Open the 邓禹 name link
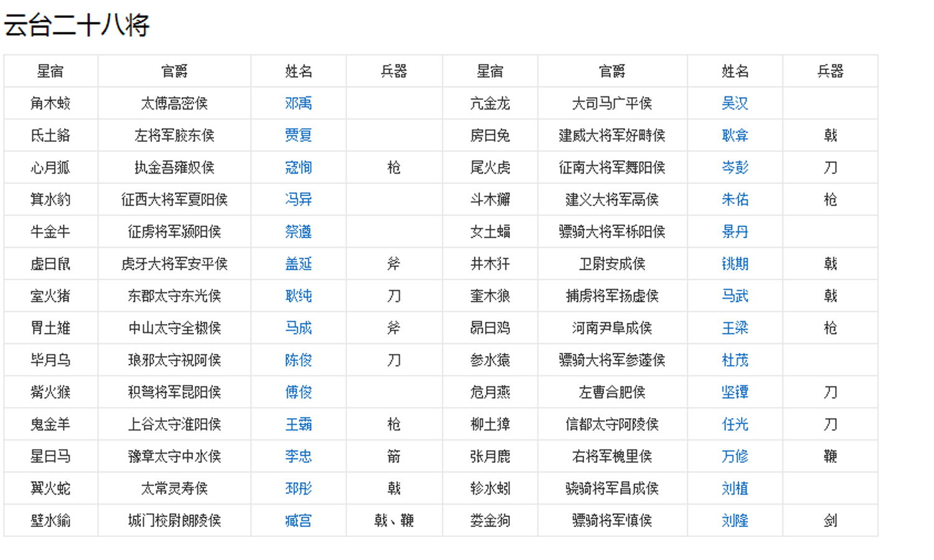 tap(298, 103)
